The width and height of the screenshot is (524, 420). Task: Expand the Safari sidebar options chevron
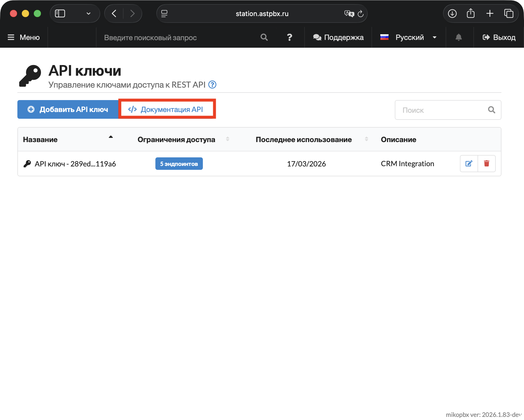tap(88, 13)
